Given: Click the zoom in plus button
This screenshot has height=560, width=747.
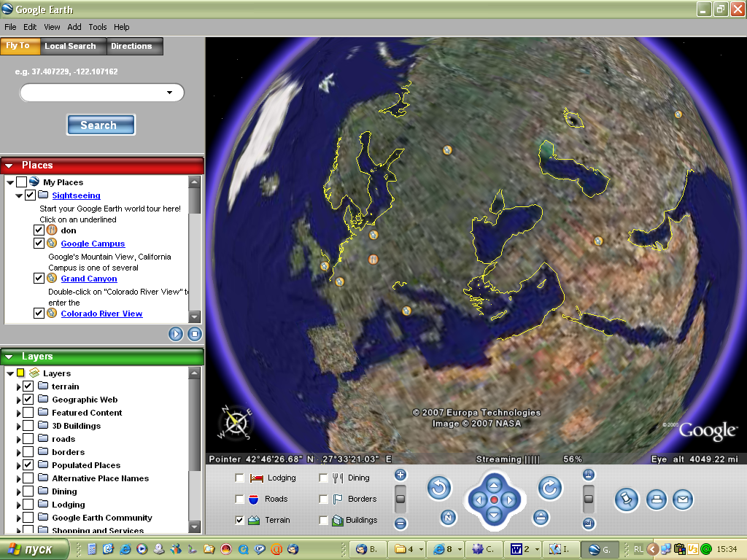Looking at the screenshot, I should [x=400, y=474].
